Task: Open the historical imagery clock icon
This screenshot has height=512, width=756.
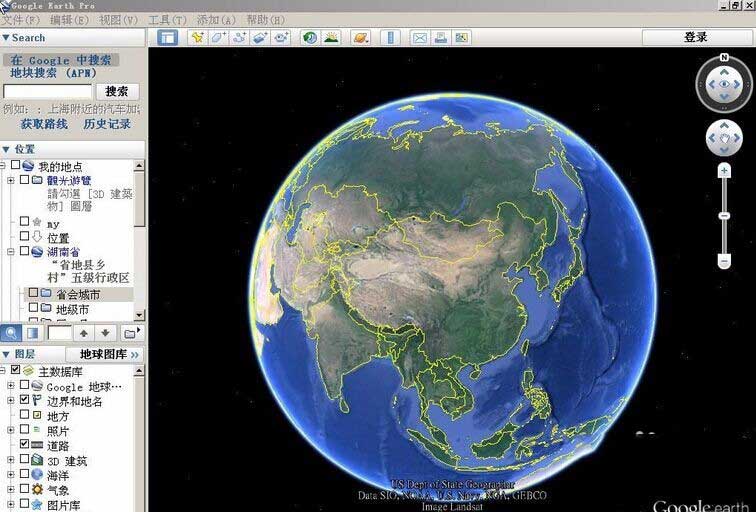Action: pyautogui.click(x=310, y=38)
